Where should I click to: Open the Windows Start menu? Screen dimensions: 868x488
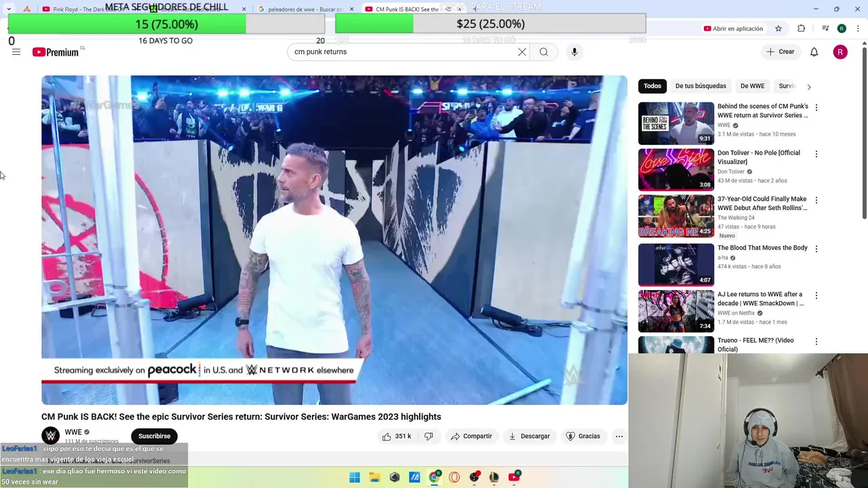(355, 477)
